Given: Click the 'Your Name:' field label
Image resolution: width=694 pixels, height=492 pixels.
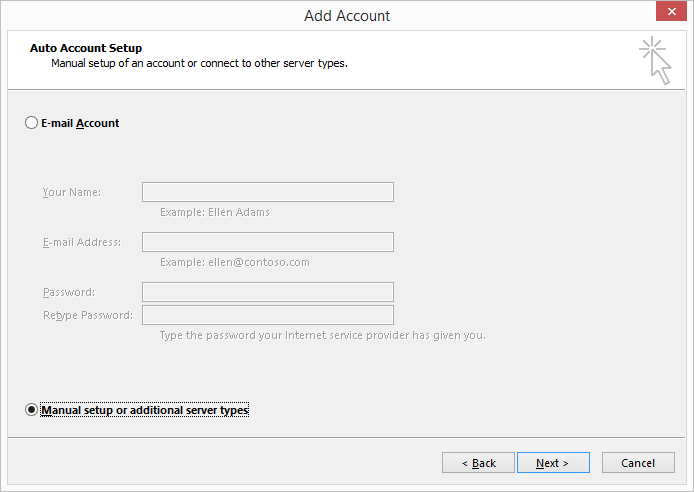Looking at the screenshot, I should [72, 192].
